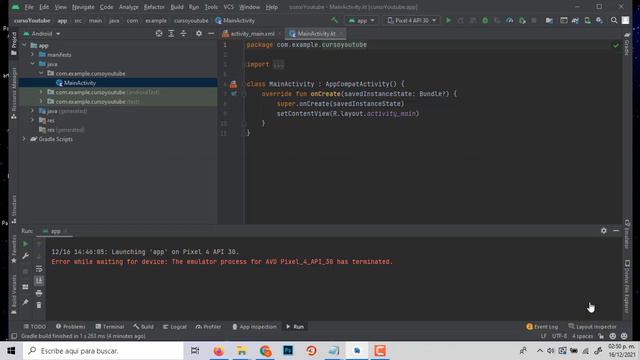Click the Debug app bug icon

pos(485,20)
